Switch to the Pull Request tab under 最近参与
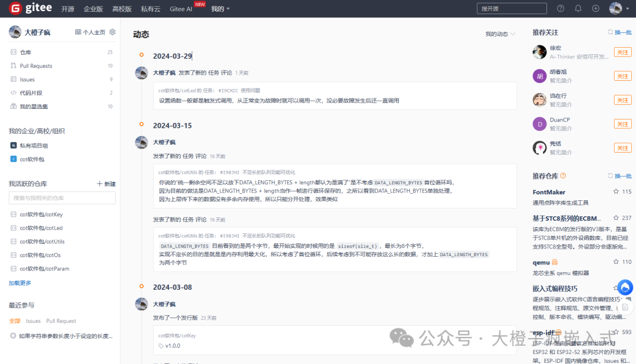This screenshot has height=364, width=636. point(61,321)
